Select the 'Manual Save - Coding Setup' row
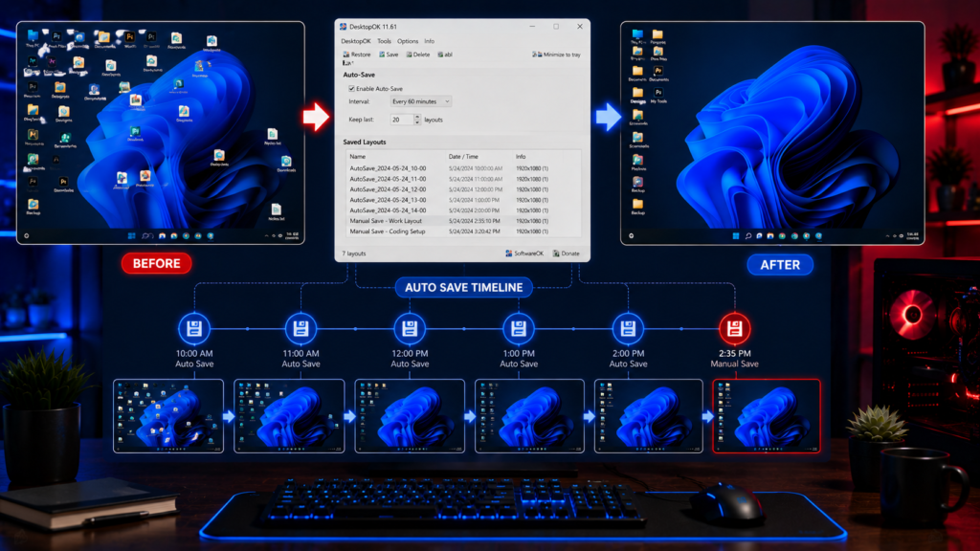 coord(462,231)
